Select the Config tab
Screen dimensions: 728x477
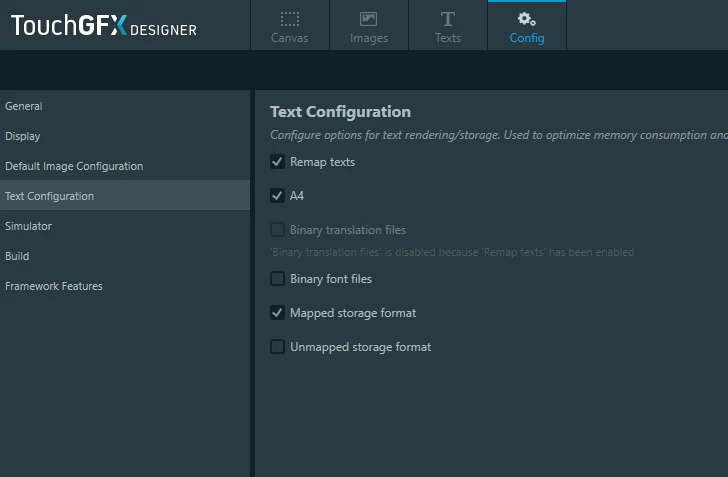point(526,25)
